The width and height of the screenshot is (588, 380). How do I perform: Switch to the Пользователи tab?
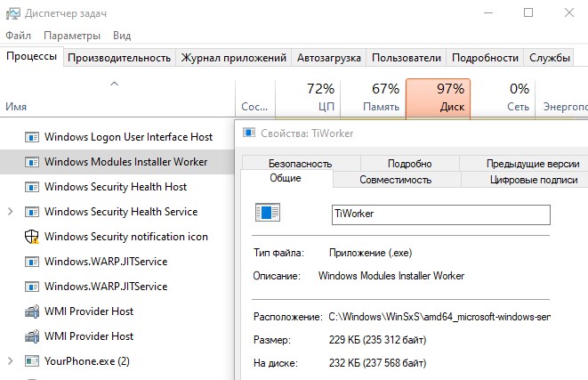pos(407,58)
